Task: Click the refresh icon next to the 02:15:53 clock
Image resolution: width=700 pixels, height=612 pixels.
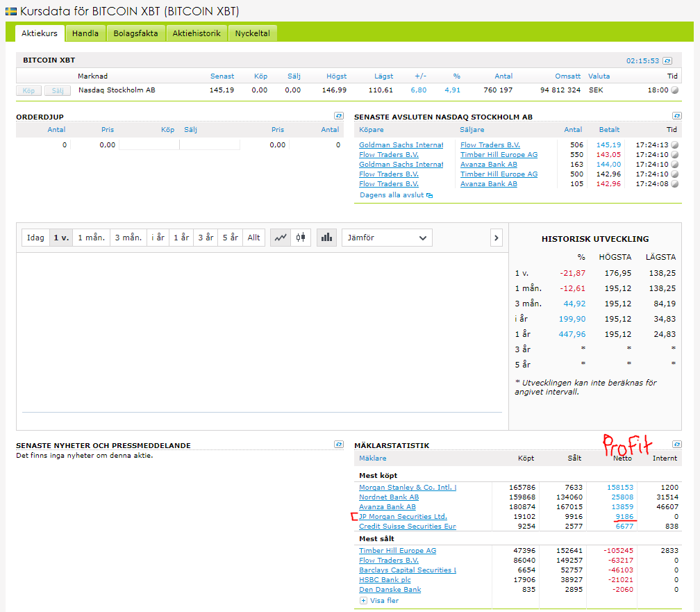Action: coord(667,61)
